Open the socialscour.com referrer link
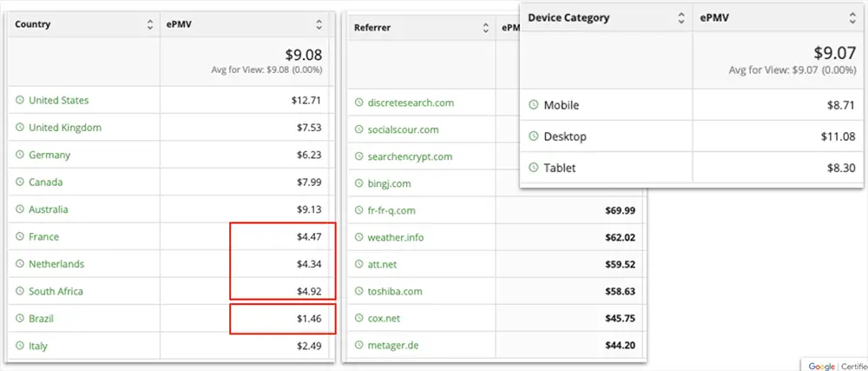The height and width of the screenshot is (371, 868). click(x=403, y=129)
